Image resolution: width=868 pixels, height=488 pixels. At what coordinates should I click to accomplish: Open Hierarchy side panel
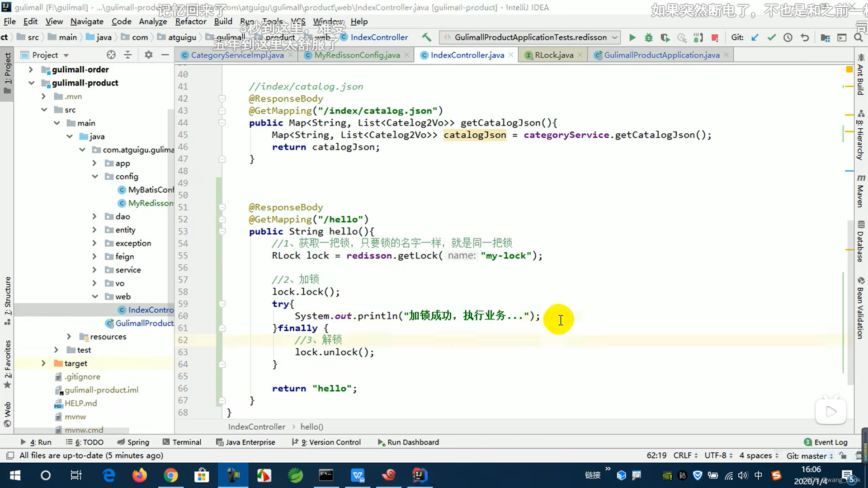click(x=860, y=135)
